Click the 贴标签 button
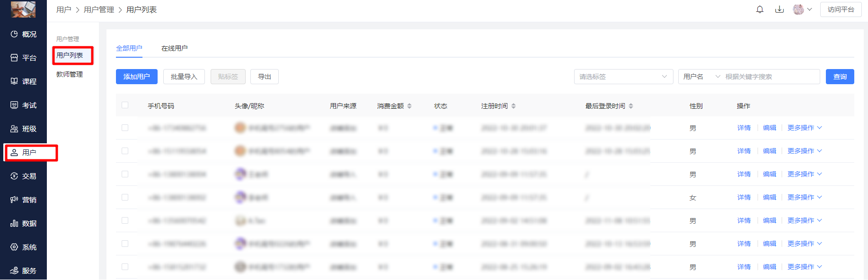Viewport: 868px width, 280px height. click(228, 77)
